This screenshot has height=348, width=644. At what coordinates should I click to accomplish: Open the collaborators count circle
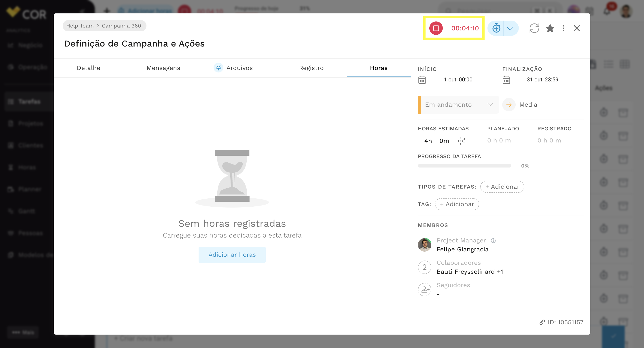(x=424, y=267)
